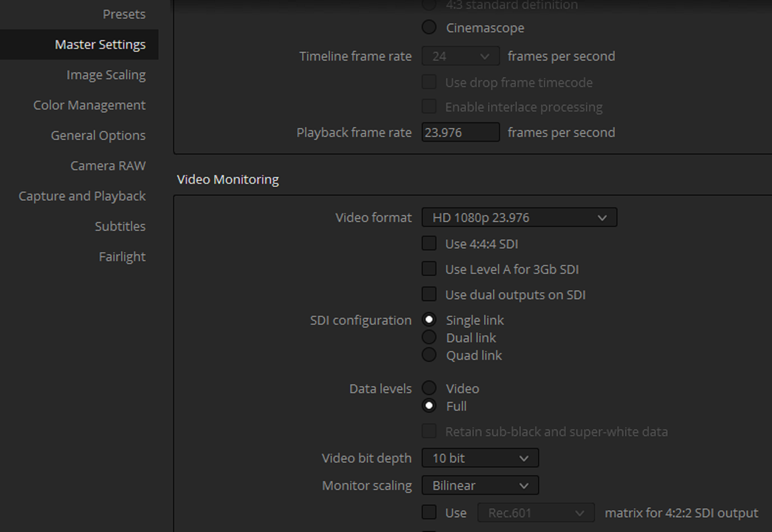
Task: Open the Timeline frame rate dropdown
Action: 461,56
